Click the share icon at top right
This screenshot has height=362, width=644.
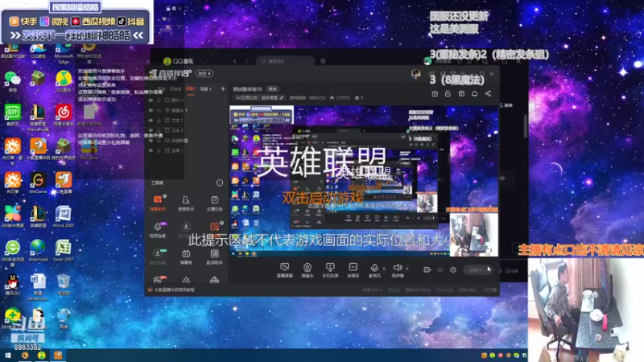tap(488, 93)
